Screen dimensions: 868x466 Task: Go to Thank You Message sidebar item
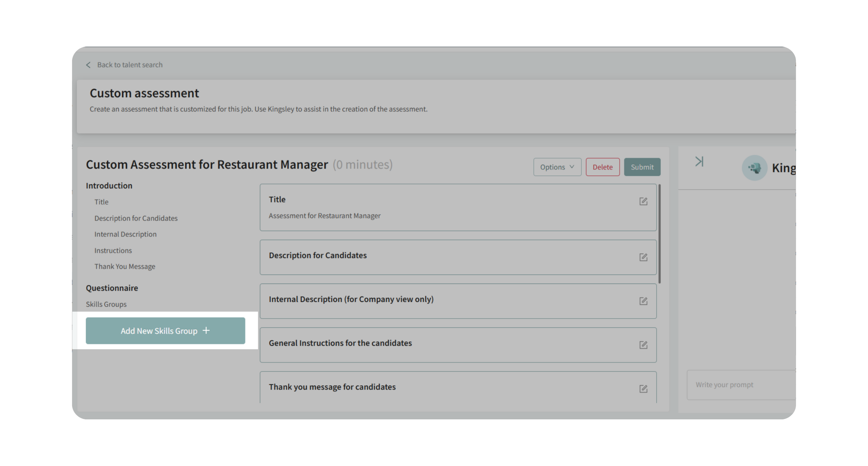[x=125, y=266]
